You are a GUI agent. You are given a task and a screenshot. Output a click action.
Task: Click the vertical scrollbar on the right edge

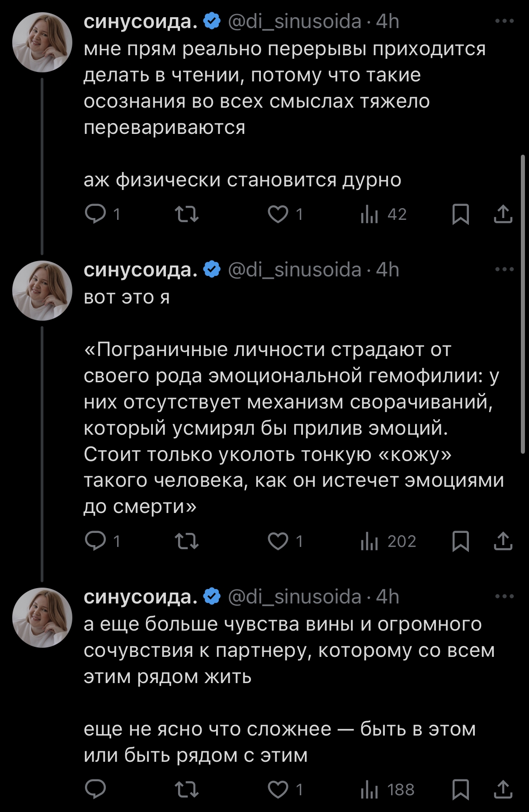[523, 303]
